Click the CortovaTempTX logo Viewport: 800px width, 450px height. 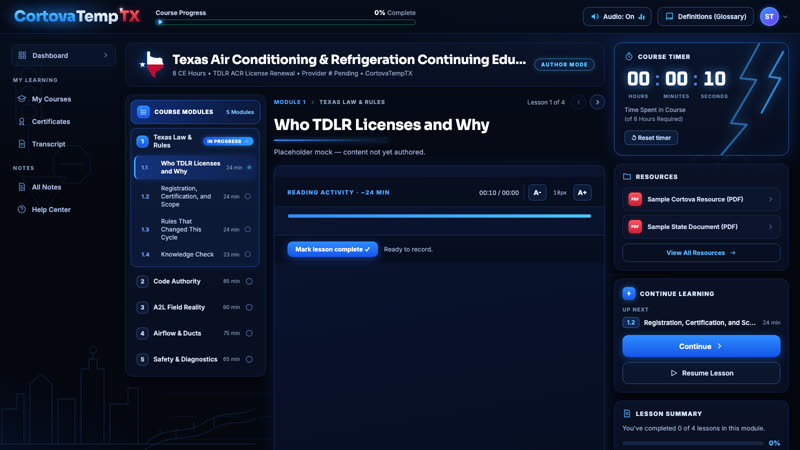coord(77,16)
